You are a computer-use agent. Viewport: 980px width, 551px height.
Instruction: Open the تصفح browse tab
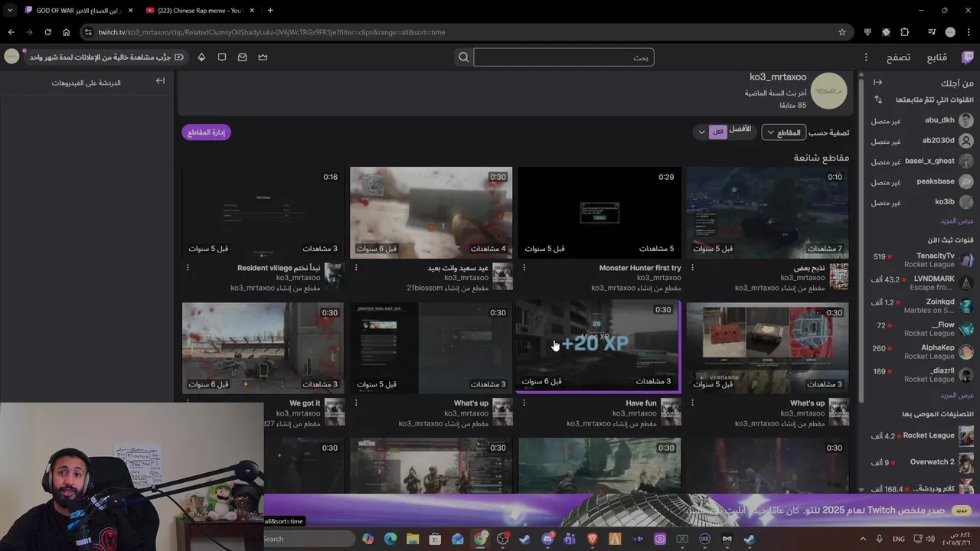coord(899,57)
